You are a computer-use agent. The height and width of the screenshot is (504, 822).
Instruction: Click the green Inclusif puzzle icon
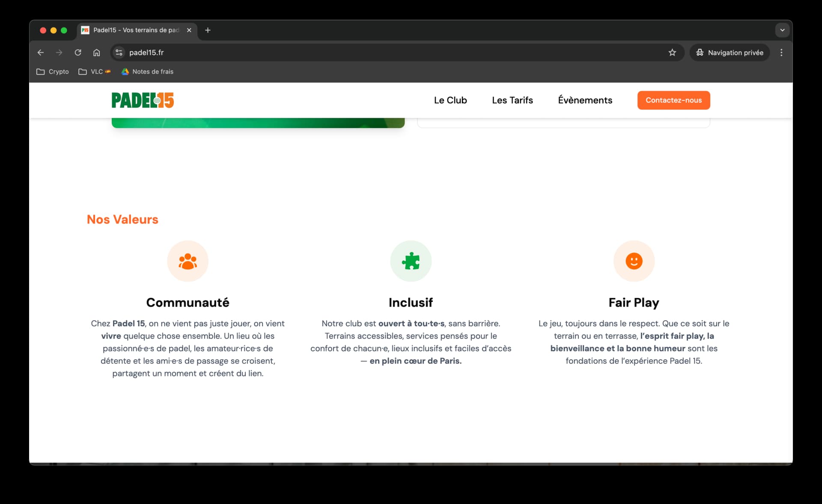(411, 261)
